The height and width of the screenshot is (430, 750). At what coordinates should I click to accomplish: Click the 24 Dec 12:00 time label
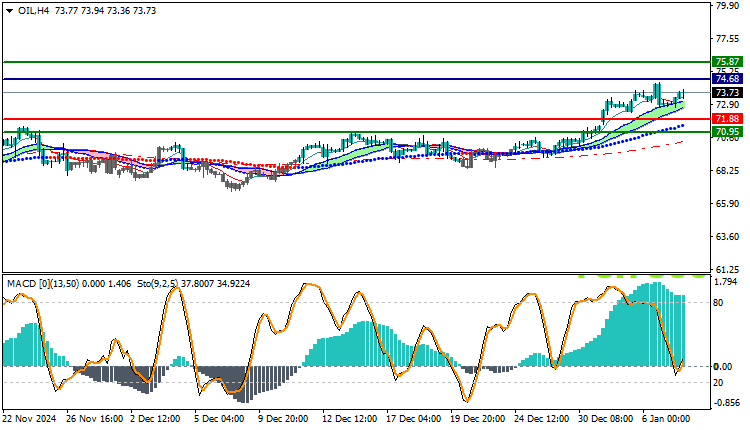click(x=541, y=419)
